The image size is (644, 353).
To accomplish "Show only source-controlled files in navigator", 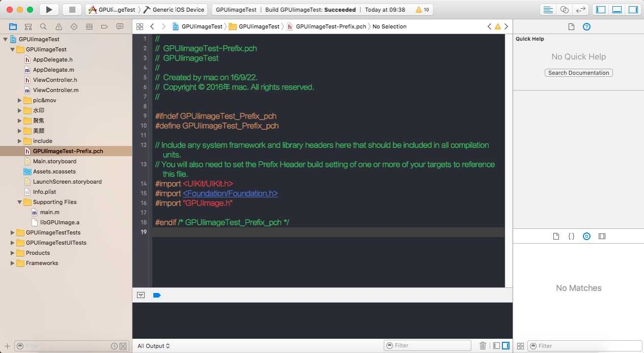I will click(x=123, y=346).
